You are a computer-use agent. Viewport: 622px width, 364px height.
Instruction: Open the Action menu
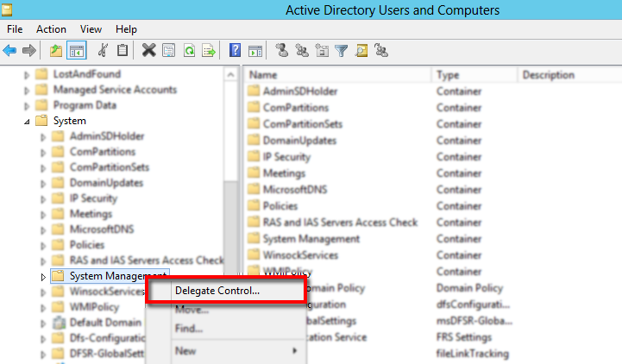click(51, 29)
